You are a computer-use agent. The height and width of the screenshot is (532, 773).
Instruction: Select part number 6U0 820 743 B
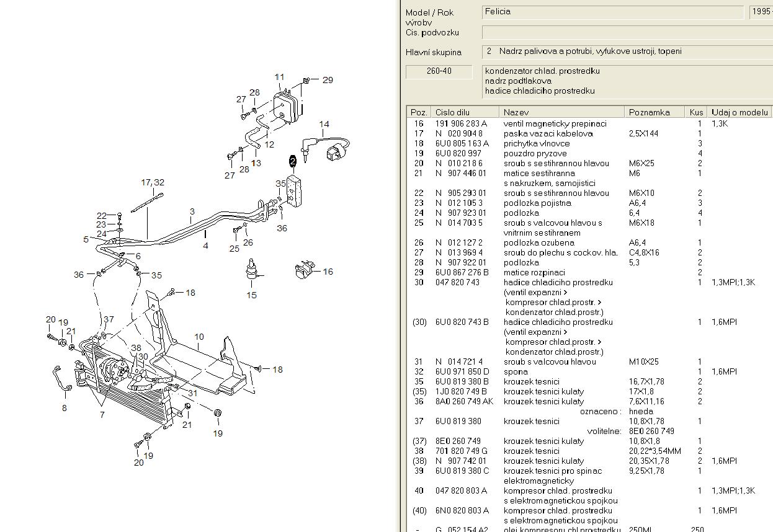click(462, 322)
